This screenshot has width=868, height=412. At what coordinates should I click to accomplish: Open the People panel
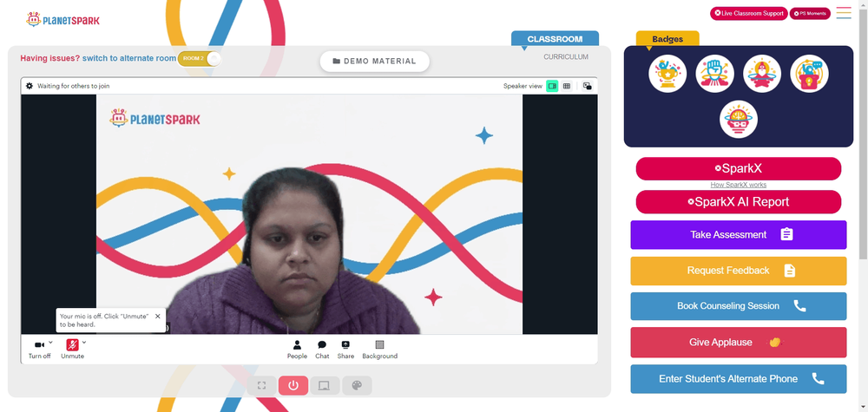[297, 350]
